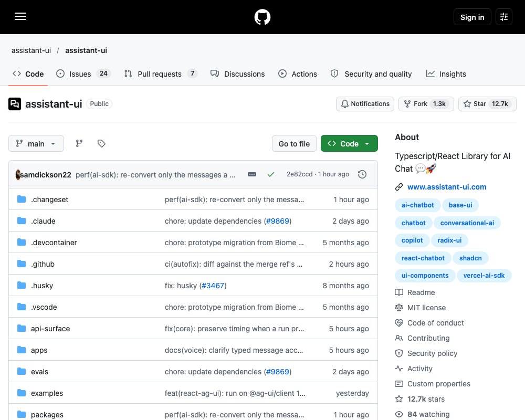The width and height of the screenshot is (525, 420).
Task: Click the .devcontainer folder icon
Action: click(22, 242)
